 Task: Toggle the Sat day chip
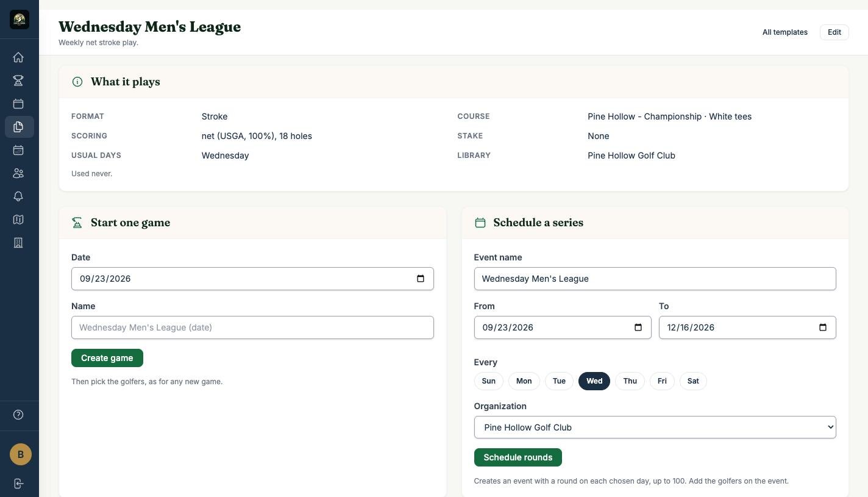[x=693, y=381]
